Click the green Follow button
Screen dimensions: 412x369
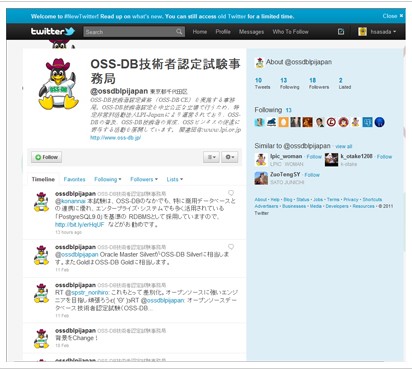[47, 157]
